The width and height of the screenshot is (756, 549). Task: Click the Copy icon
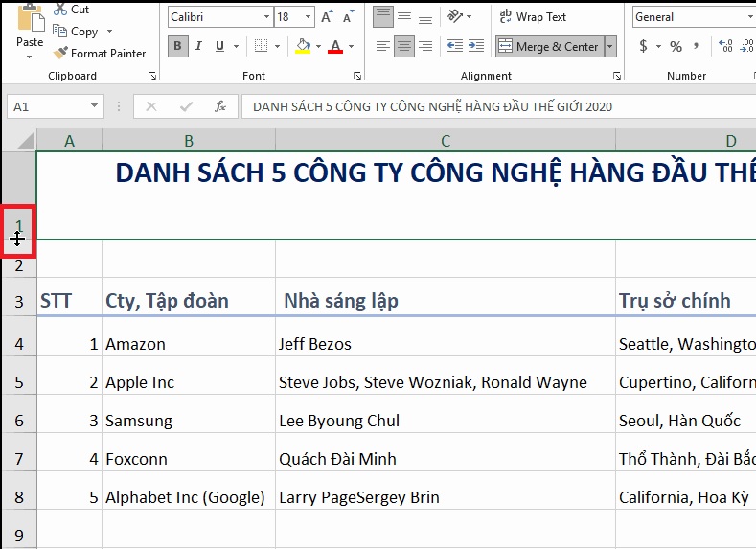point(59,32)
